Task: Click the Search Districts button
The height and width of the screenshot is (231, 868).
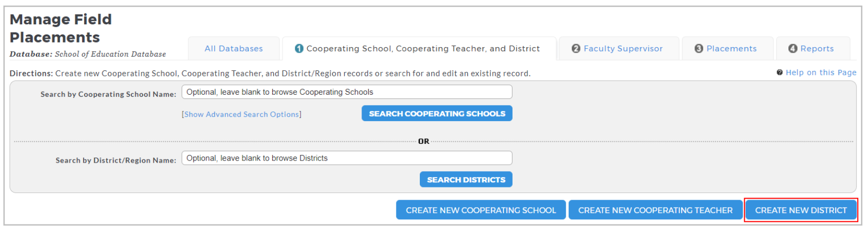Action: pyautogui.click(x=466, y=179)
